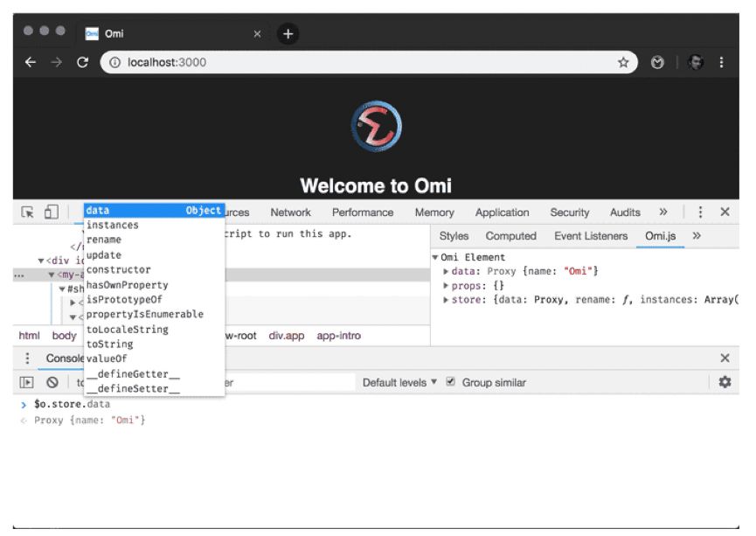Choose 'update' autocomplete suggestion

[x=155, y=254]
